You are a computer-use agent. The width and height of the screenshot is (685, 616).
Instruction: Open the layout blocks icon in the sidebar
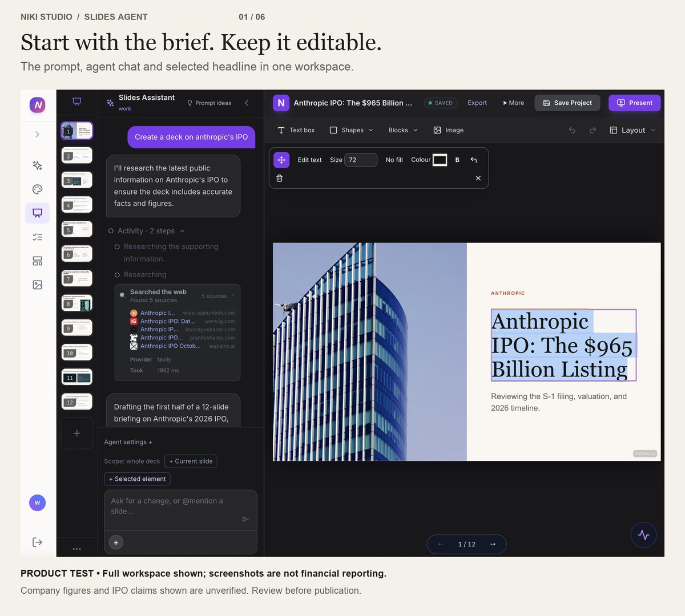[37, 261]
